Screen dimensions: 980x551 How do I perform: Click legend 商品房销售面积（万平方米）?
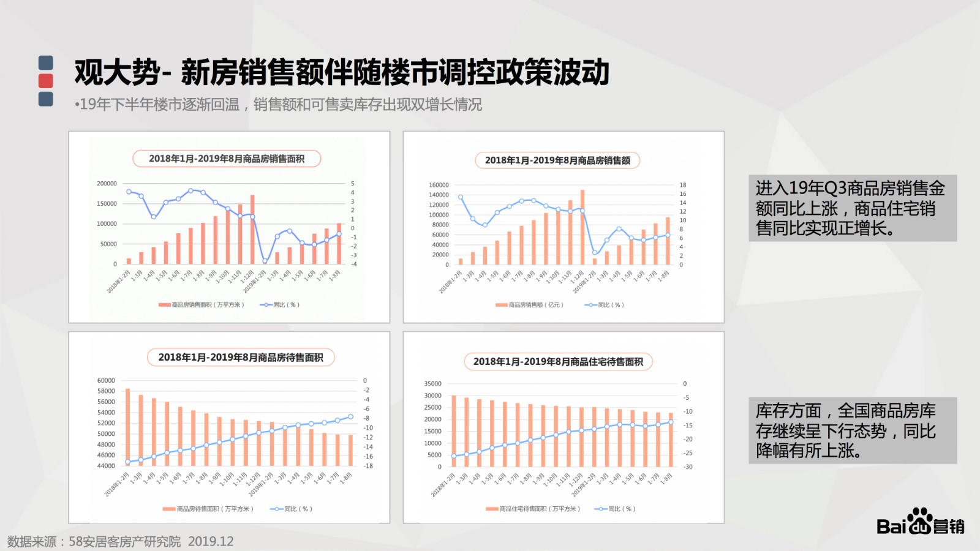click(202, 305)
